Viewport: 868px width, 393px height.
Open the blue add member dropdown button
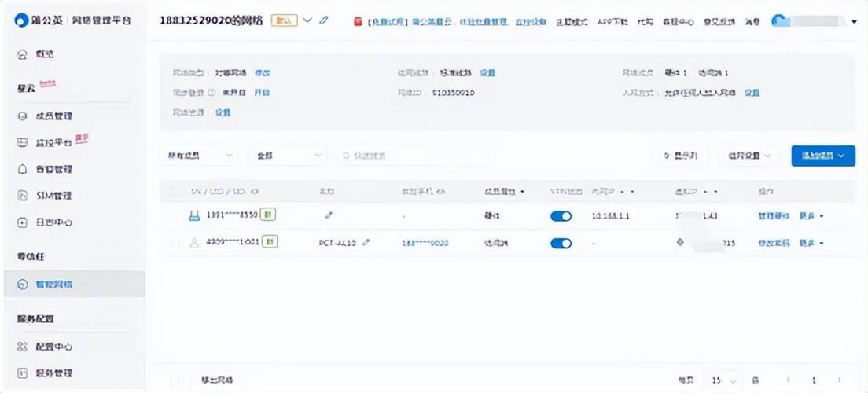(822, 156)
